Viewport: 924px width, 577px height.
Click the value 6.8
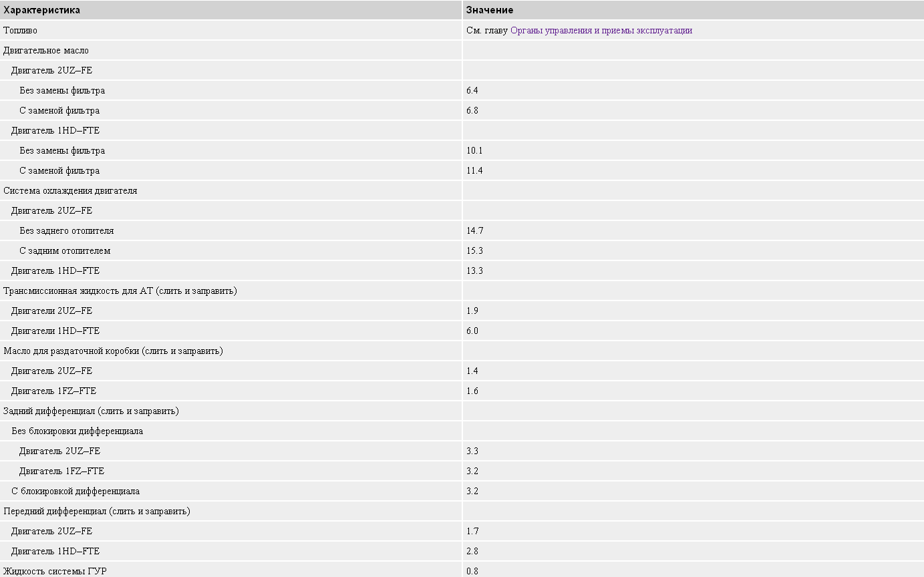[x=472, y=110]
